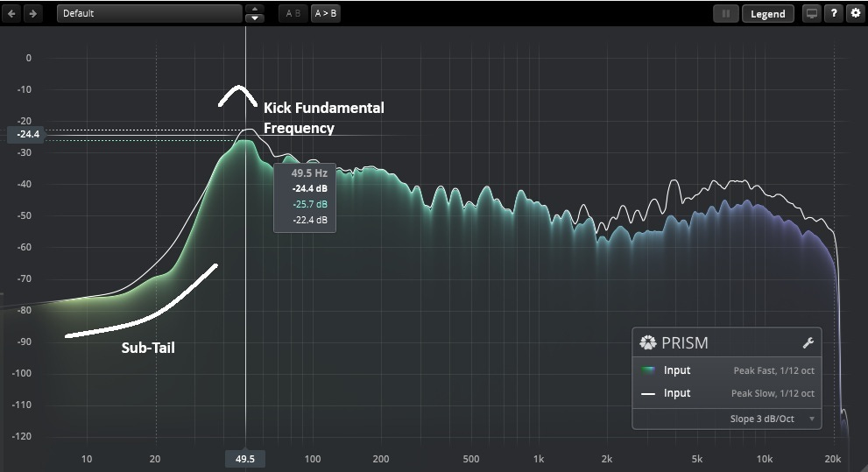The height and width of the screenshot is (472, 868).
Task: Select the Peak Slow Input trace row
Action: point(727,393)
